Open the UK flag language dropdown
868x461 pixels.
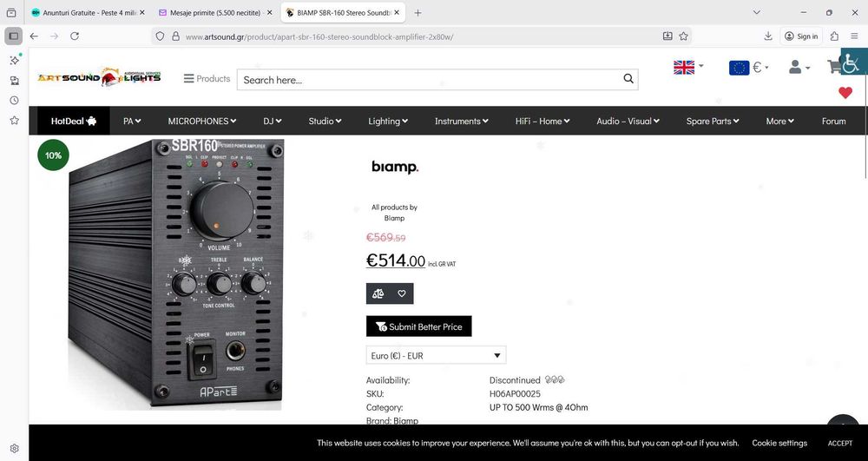coord(688,67)
